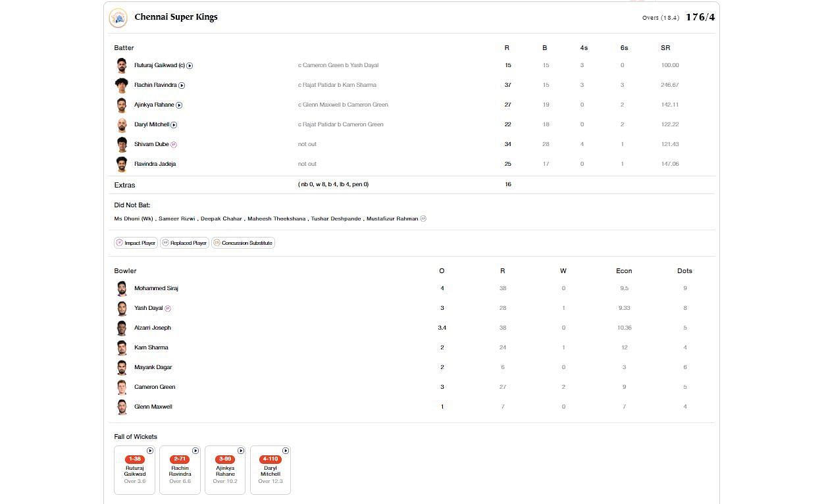Open Ravindra Jadeja batter name
This screenshot has width=824, height=504.
tap(155, 164)
